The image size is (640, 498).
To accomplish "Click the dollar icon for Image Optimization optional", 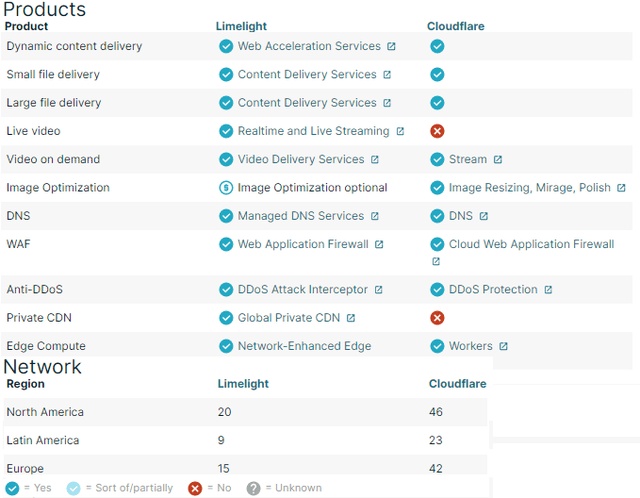I will tap(226, 188).
